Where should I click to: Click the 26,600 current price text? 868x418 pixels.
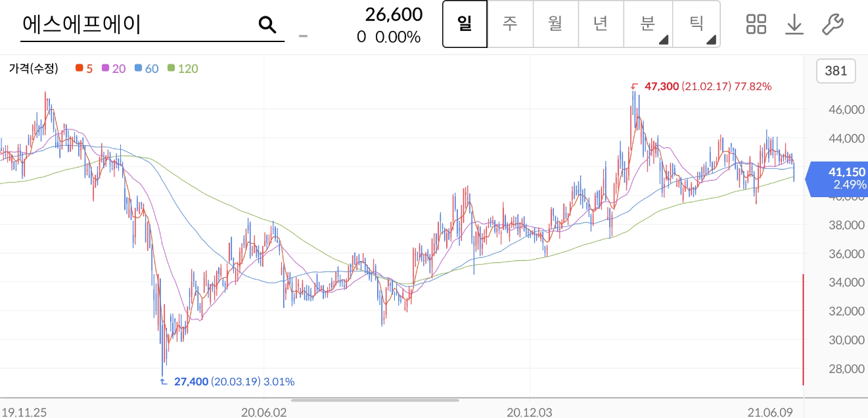[394, 14]
